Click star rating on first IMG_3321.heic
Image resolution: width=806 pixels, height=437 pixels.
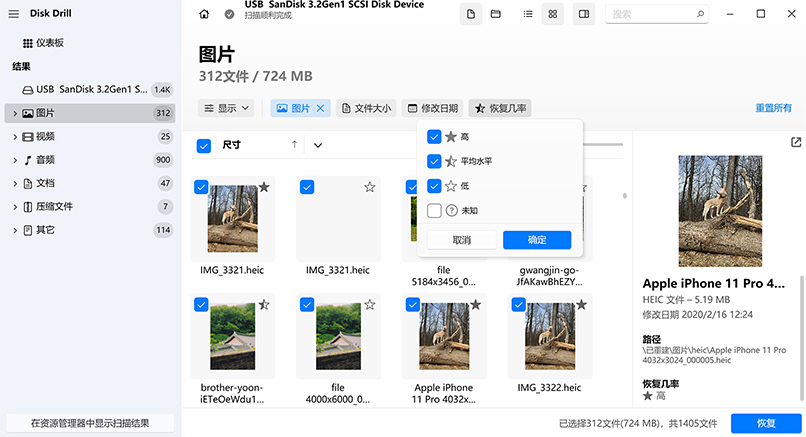point(264,187)
